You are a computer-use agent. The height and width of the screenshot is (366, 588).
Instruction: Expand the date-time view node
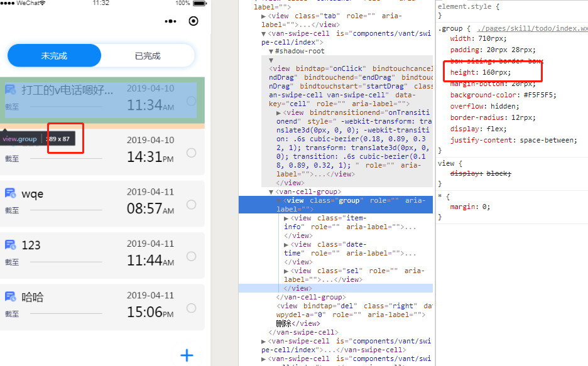(286, 245)
